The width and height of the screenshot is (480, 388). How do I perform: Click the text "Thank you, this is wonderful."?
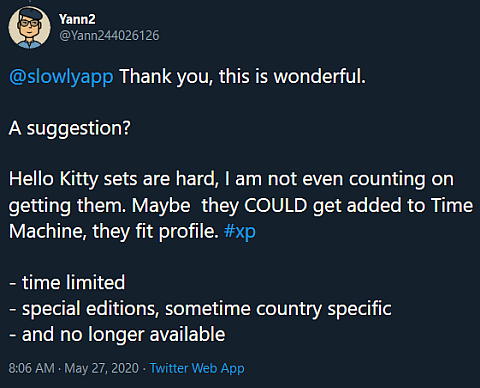click(x=242, y=77)
